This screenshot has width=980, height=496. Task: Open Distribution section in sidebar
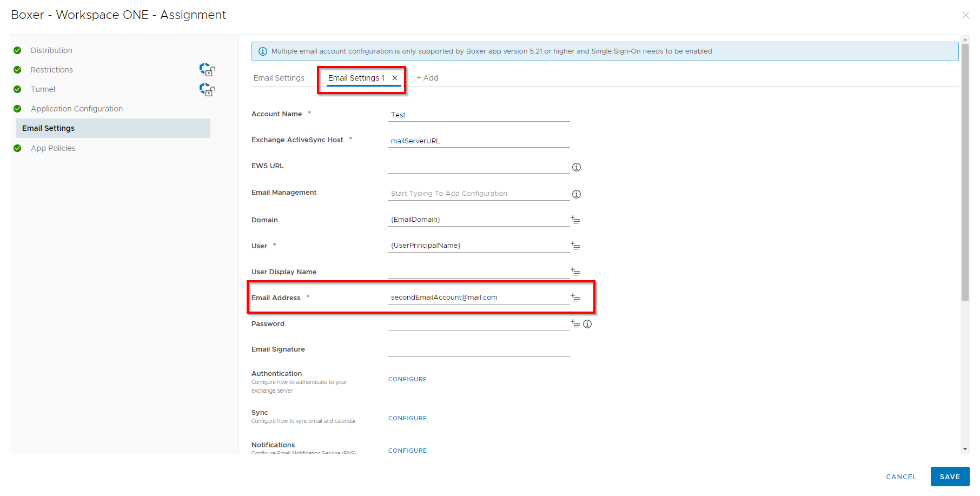click(x=51, y=50)
